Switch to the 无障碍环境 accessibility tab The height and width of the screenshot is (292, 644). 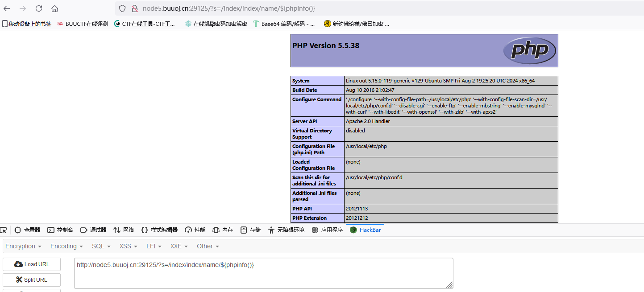(x=286, y=230)
